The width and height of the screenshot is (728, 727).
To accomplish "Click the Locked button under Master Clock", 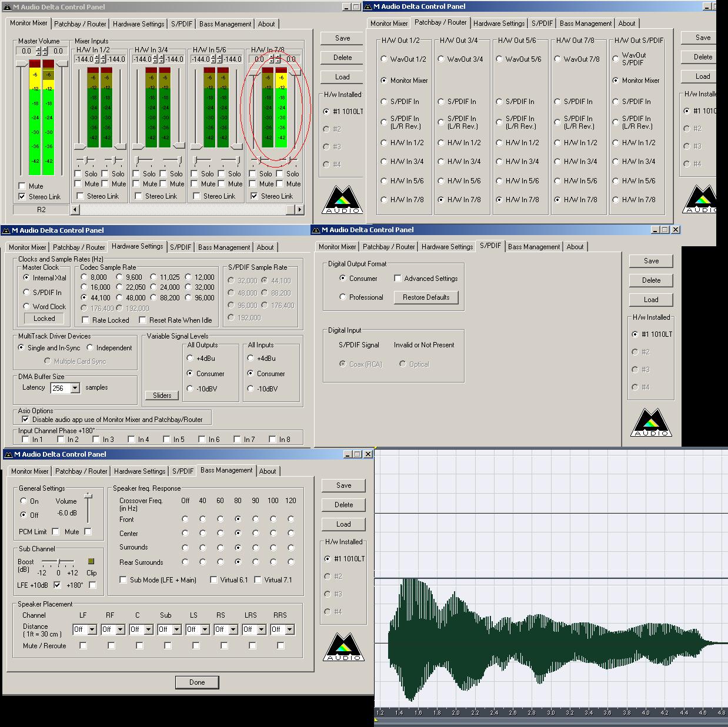I will (44, 319).
